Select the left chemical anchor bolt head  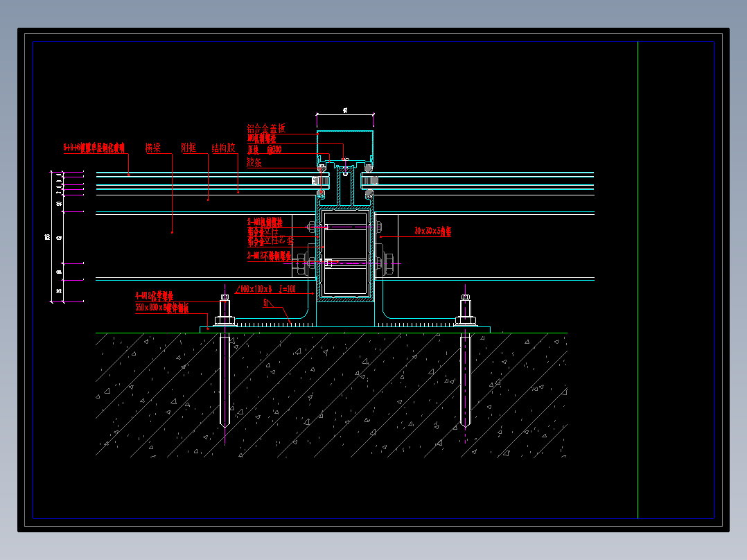tap(225, 297)
